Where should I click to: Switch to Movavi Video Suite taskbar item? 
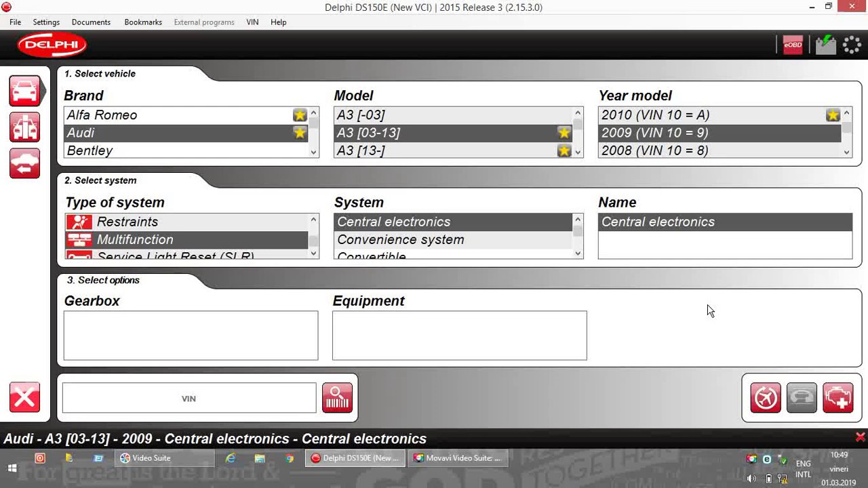(458, 458)
